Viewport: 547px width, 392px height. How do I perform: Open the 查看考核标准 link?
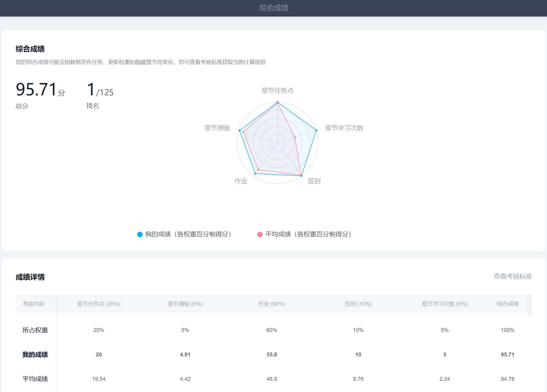tap(513, 276)
